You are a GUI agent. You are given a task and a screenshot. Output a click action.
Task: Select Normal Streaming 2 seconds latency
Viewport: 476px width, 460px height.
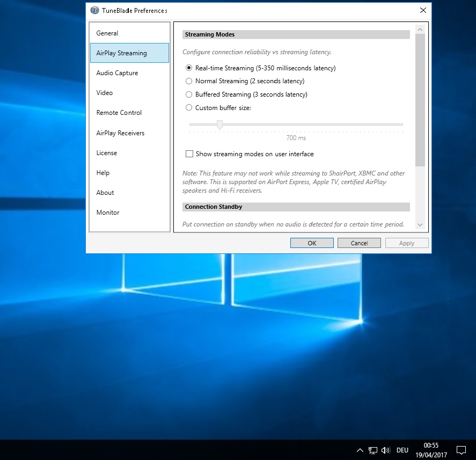[189, 81]
